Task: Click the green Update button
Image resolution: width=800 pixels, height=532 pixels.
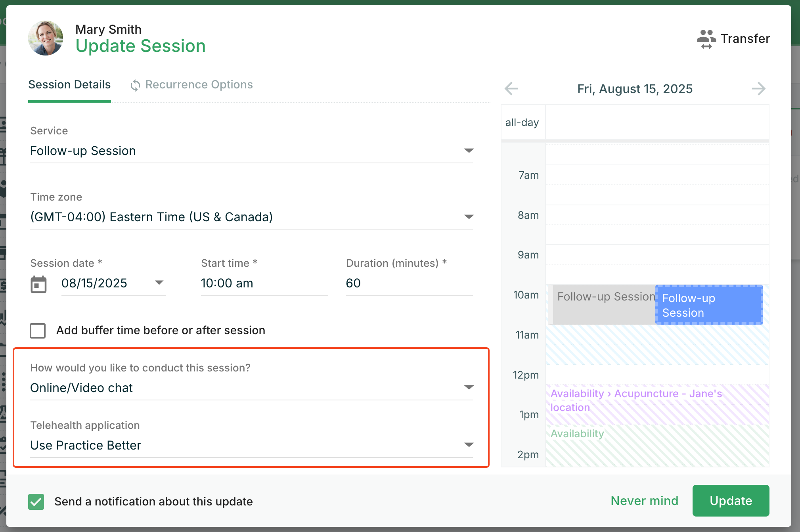Action: 731,501
